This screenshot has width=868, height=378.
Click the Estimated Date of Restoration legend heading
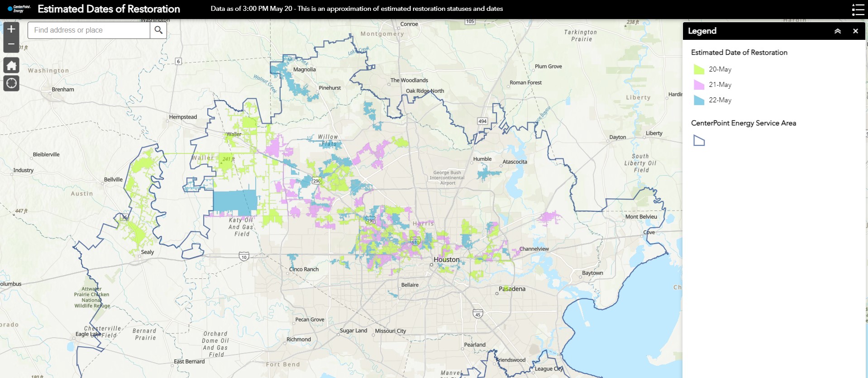(x=739, y=52)
